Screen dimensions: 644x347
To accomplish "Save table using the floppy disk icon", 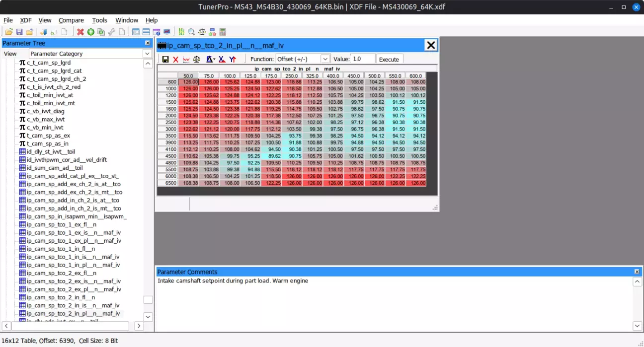I will [x=165, y=60].
